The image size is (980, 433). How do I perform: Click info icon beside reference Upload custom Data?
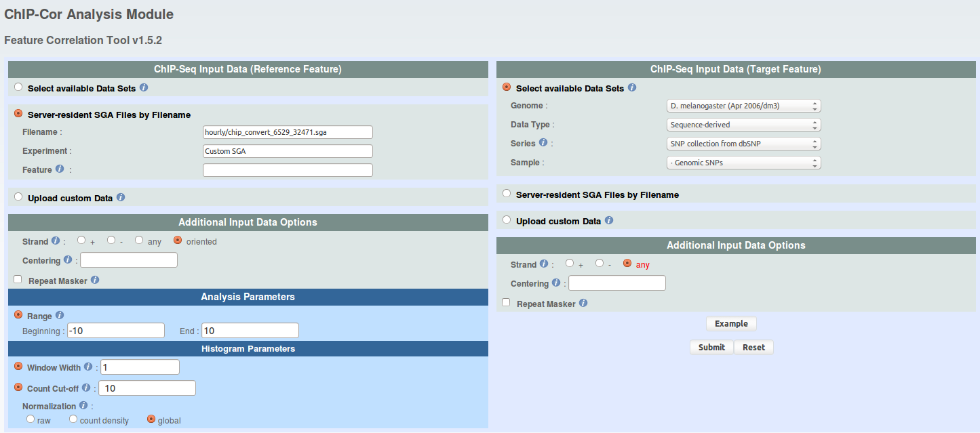121,198
